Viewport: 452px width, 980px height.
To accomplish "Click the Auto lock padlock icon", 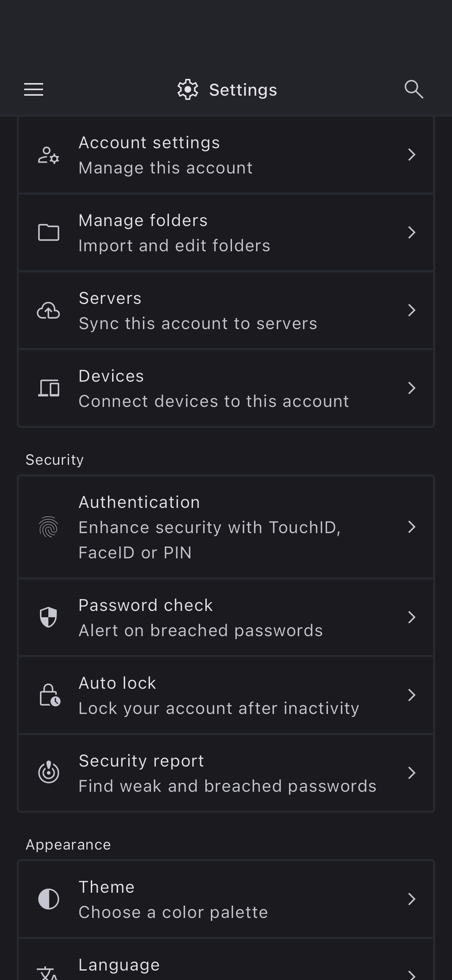I will click(x=49, y=695).
